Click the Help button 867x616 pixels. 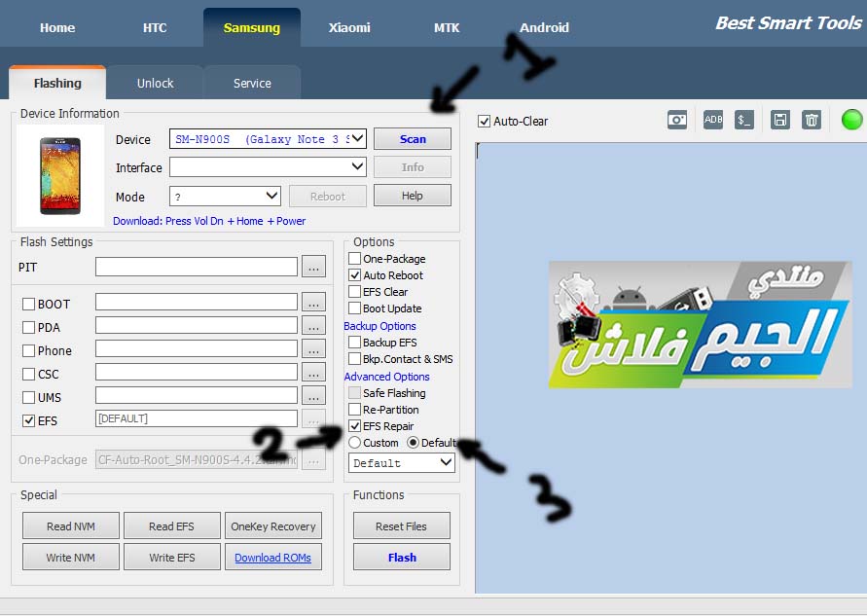[413, 196]
